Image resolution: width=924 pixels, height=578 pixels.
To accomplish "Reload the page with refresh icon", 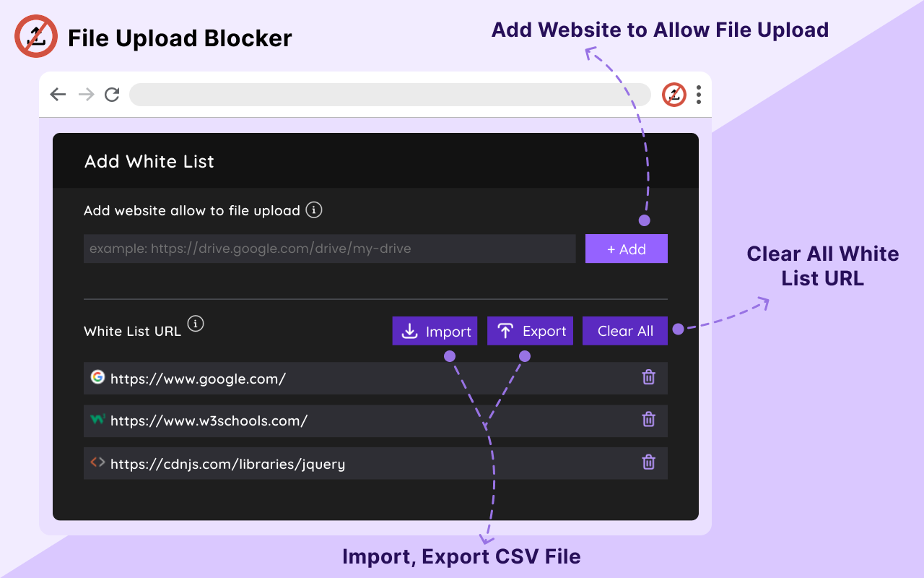I will 112,95.
